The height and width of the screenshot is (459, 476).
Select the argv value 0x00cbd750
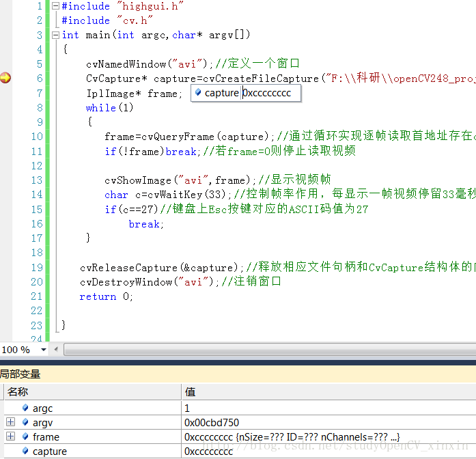[x=212, y=423]
